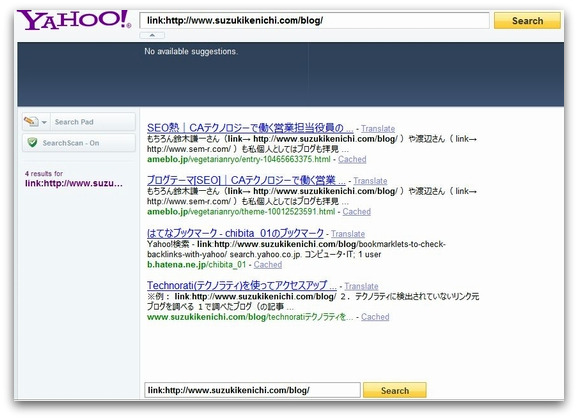Click the '4 results for' text

point(44,173)
